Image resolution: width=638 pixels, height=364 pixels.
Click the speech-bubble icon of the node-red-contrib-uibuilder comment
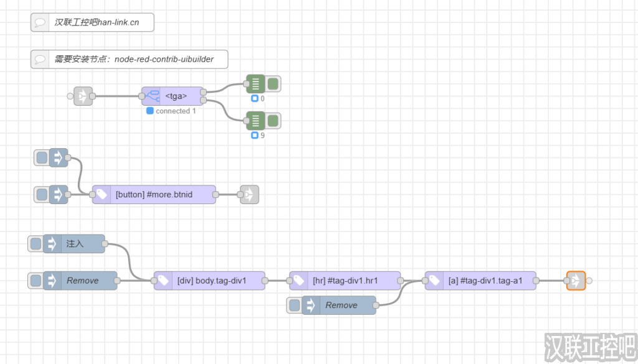point(40,59)
